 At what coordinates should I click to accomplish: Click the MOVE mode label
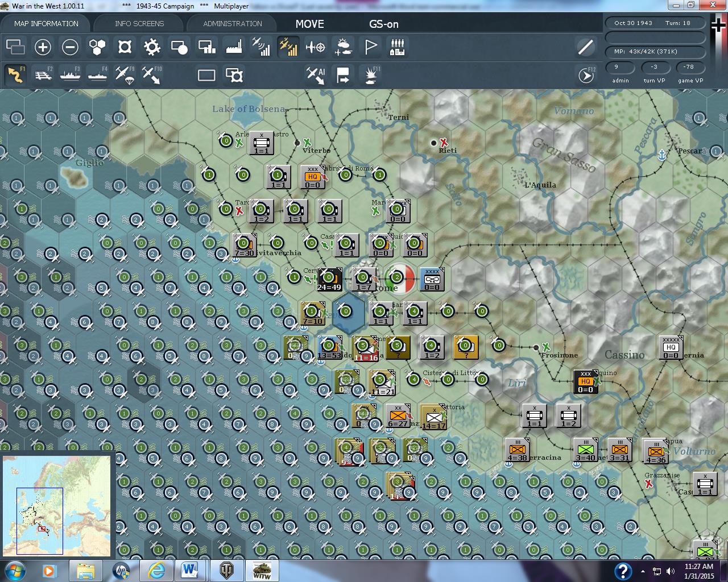pyautogui.click(x=310, y=24)
